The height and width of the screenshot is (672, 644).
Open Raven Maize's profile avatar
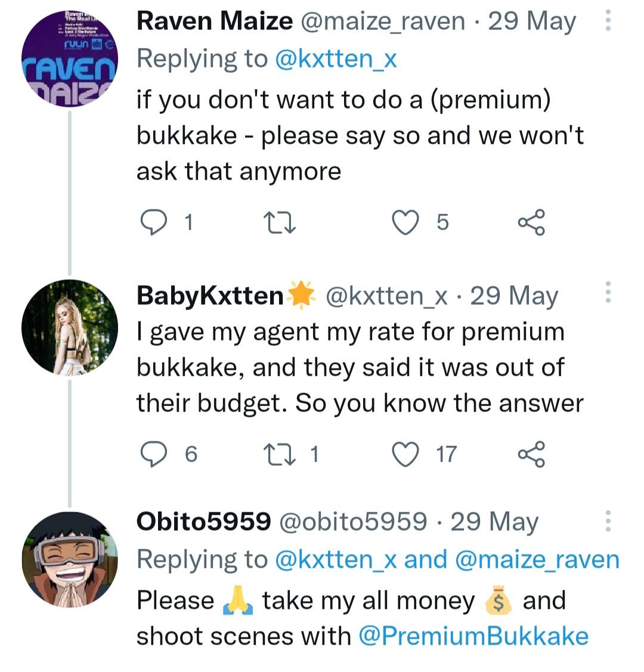click(x=69, y=60)
